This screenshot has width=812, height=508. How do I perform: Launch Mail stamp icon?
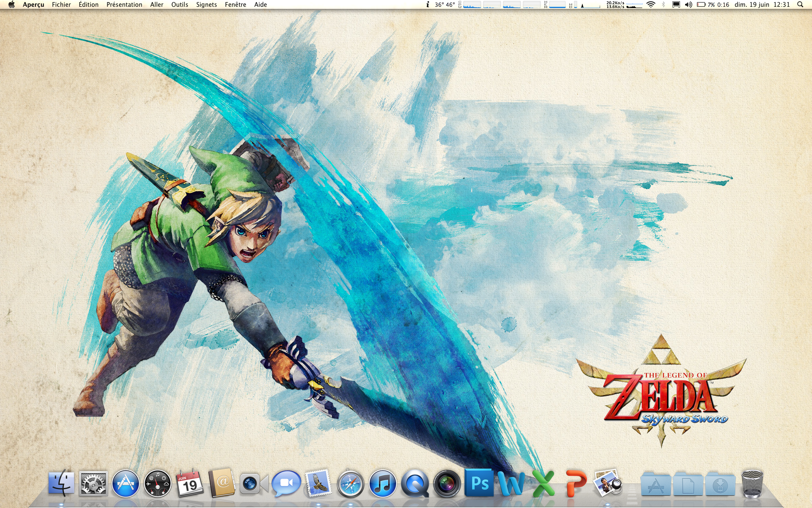coord(318,483)
